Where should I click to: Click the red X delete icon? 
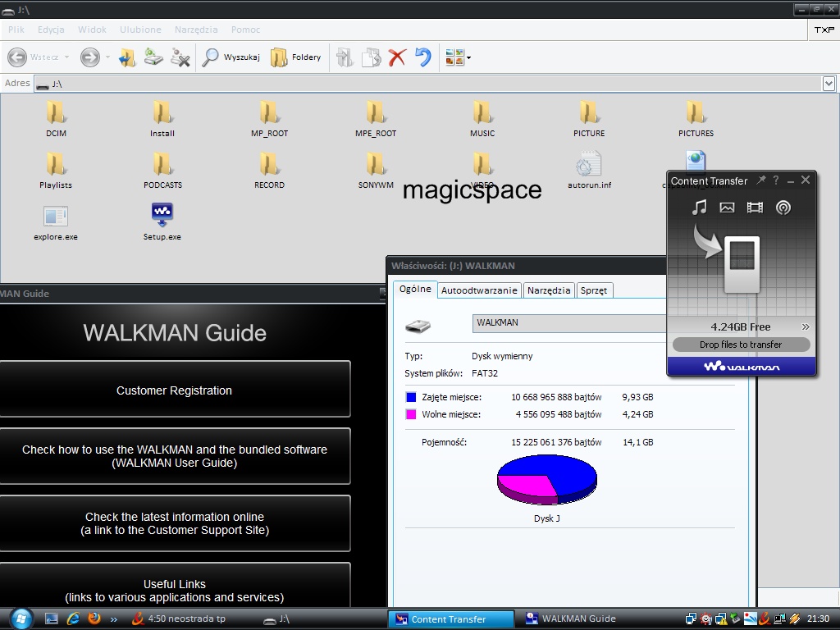[x=397, y=57]
